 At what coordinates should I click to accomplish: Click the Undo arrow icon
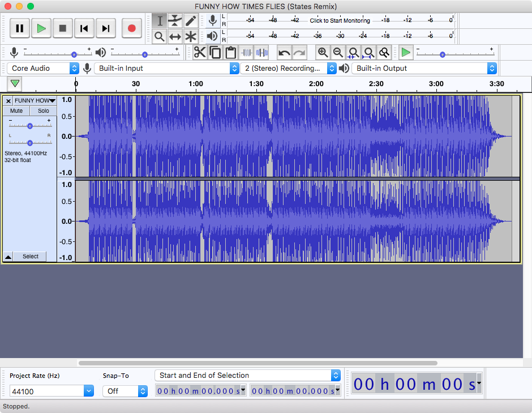pos(284,53)
